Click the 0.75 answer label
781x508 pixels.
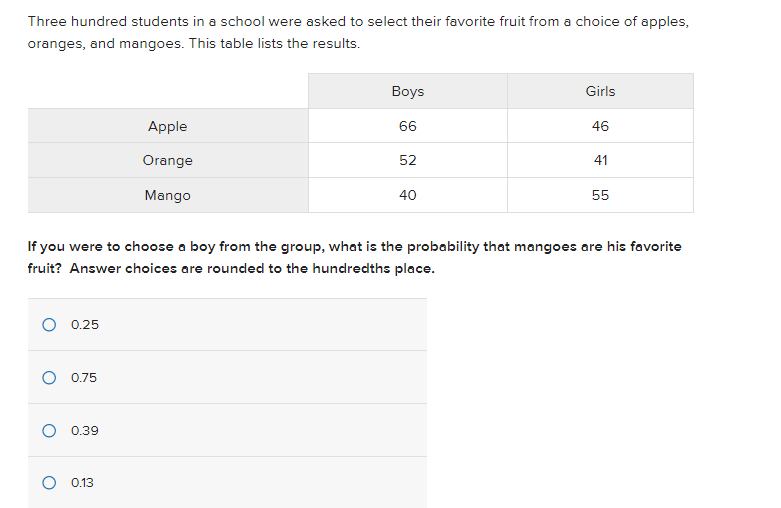click(84, 378)
